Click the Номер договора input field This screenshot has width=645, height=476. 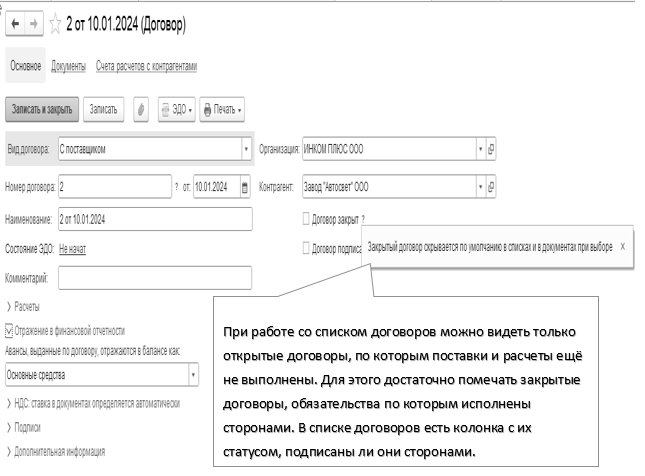click(x=115, y=187)
